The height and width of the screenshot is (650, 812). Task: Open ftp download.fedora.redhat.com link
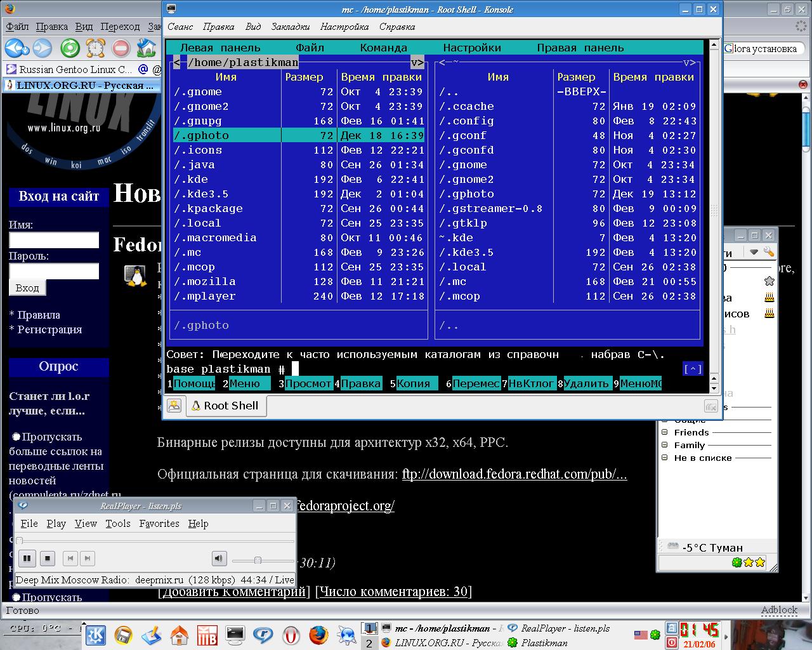(514, 474)
